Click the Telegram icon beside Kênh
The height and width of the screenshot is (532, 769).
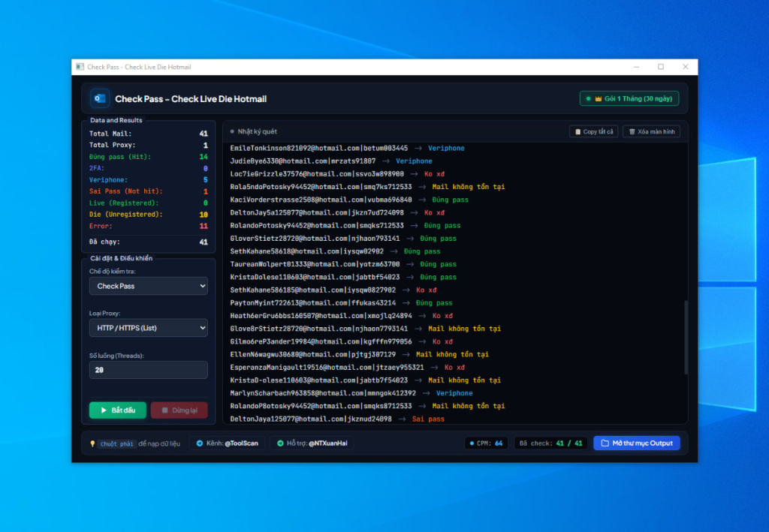pyautogui.click(x=200, y=443)
